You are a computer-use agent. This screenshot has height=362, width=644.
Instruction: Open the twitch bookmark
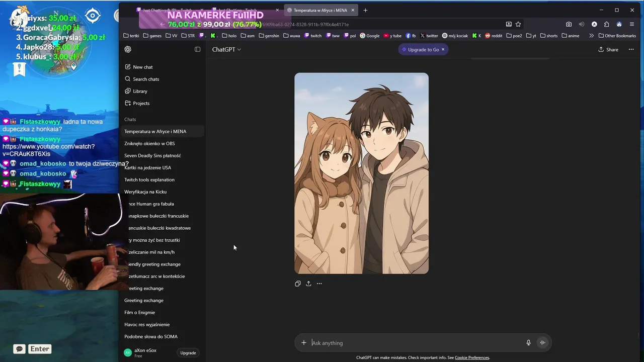tap(313, 36)
